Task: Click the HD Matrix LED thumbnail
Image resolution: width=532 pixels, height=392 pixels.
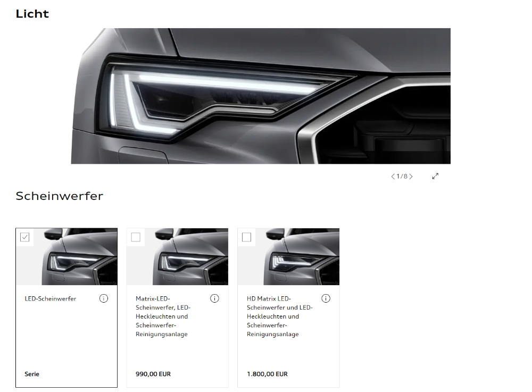Action: coord(288,257)
